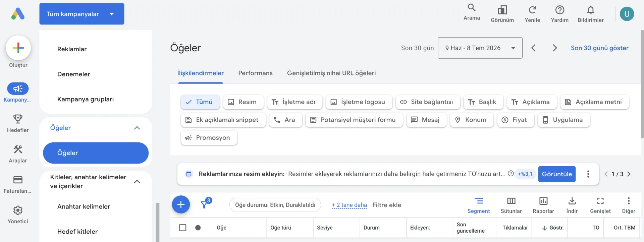
Task: Click Genişlet expand icon
Action: (x=600, y=201)
